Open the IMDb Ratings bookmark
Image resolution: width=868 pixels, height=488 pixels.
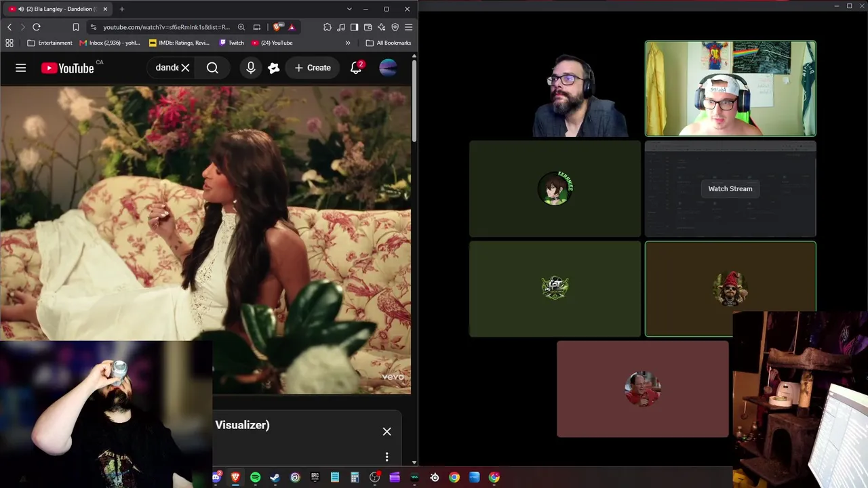click(x=180, y=43)
